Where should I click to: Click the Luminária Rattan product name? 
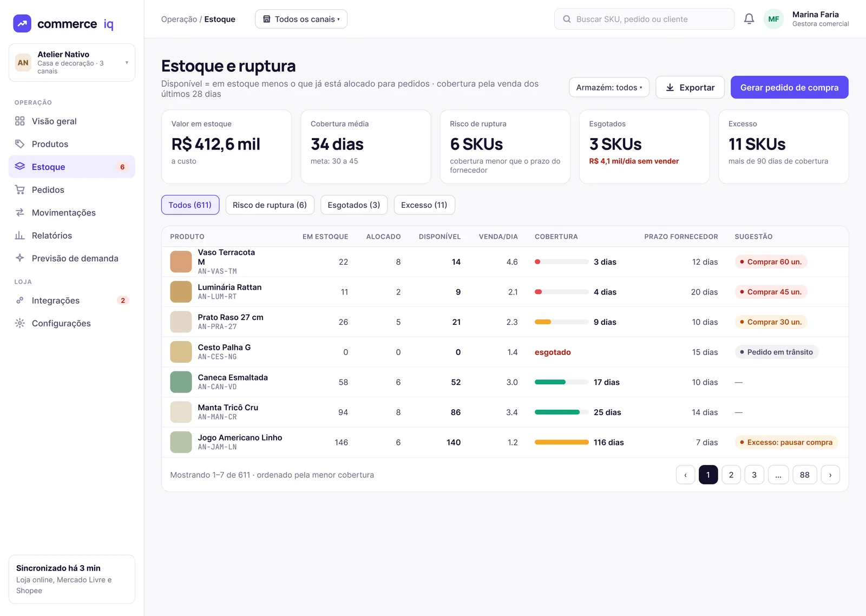click(229, 287)
